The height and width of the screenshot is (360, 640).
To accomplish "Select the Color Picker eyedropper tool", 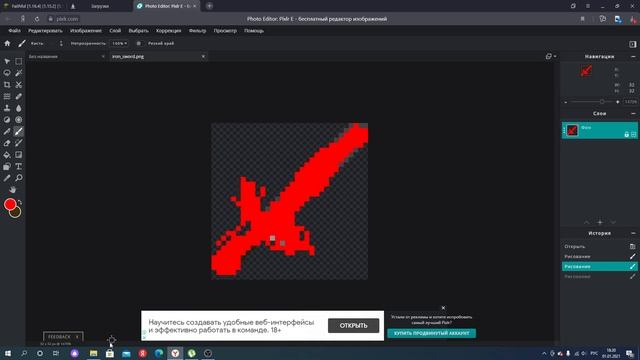I will pos(7,178).
